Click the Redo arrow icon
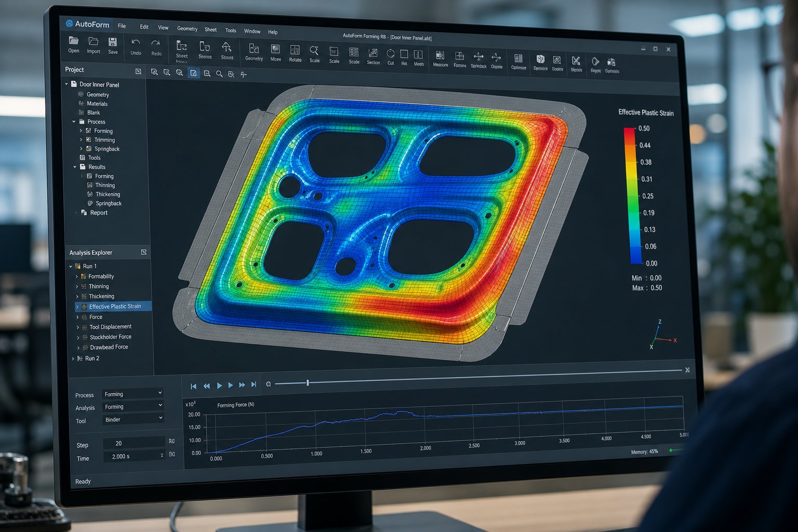Viewport: 798px width, 532px height. [x=156, y=43]
